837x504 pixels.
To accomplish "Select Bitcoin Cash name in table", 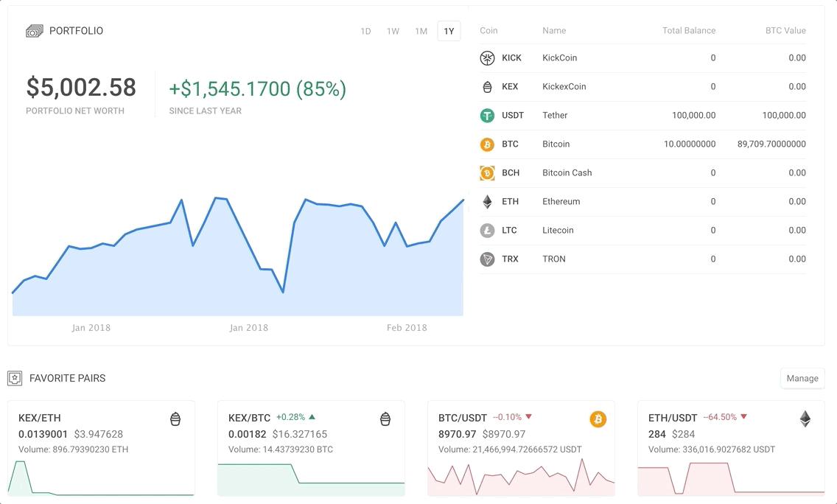I will [567, 173].
